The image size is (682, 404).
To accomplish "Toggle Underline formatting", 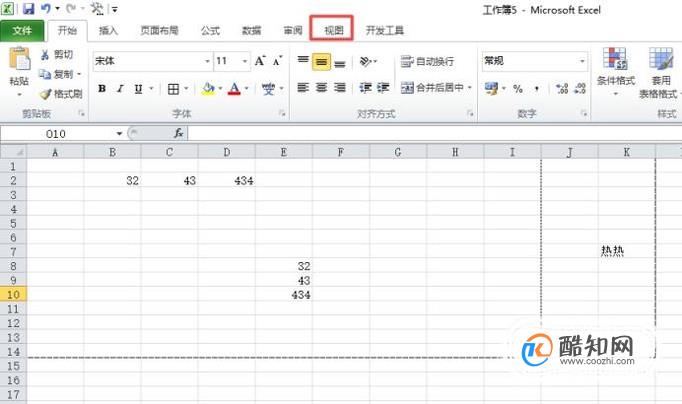I will pos(138,89).
